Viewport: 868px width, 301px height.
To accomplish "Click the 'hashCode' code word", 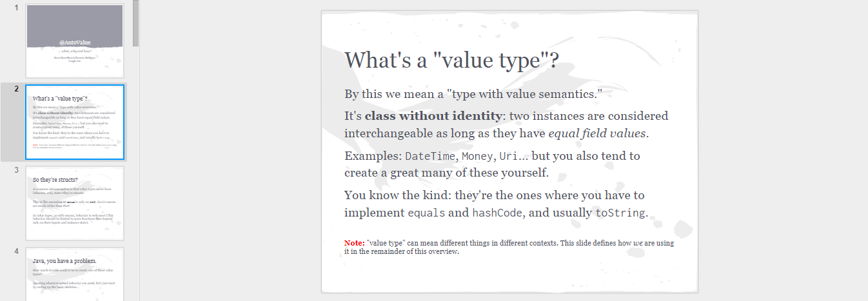I will (495, 213).
